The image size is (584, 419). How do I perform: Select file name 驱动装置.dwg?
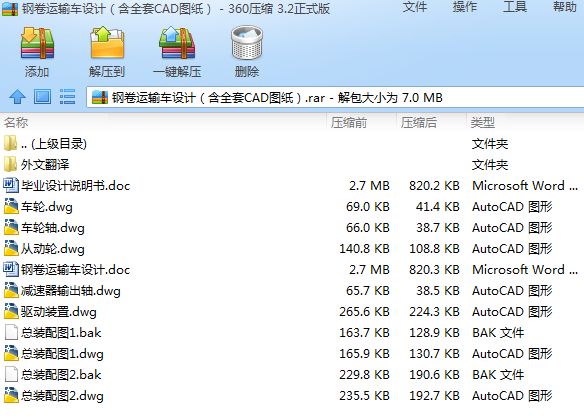[x=58, y=311]
